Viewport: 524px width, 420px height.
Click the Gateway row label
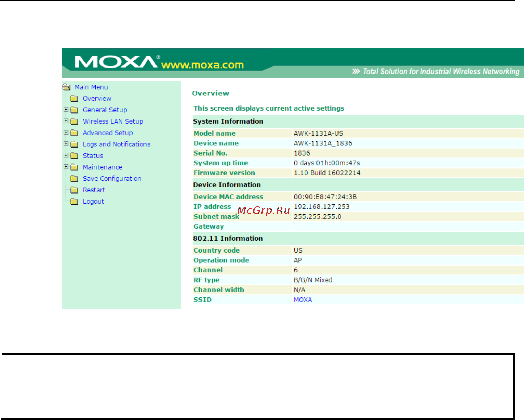click(x=209, y=226)
